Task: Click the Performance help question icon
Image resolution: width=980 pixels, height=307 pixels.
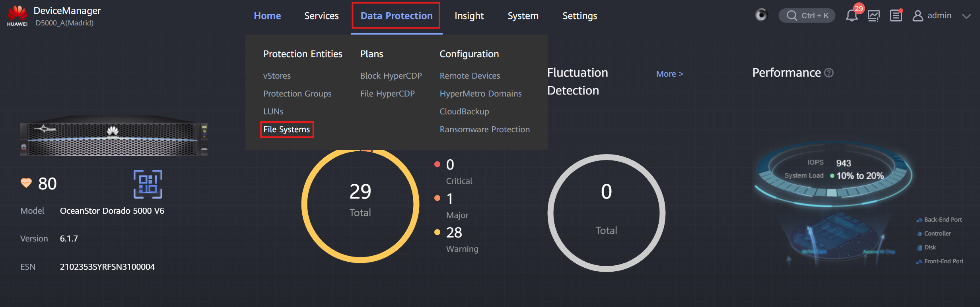Action: pos(829,73)
